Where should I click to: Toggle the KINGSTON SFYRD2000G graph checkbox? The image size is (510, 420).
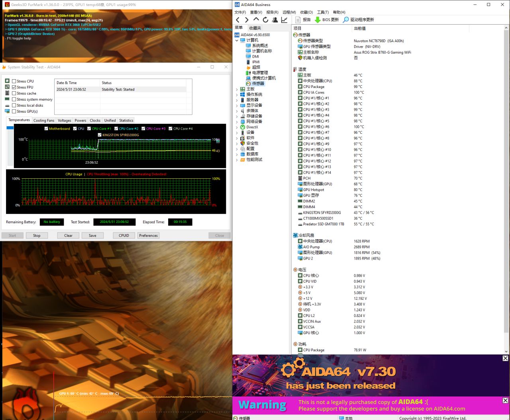click(x=100, y=135)
